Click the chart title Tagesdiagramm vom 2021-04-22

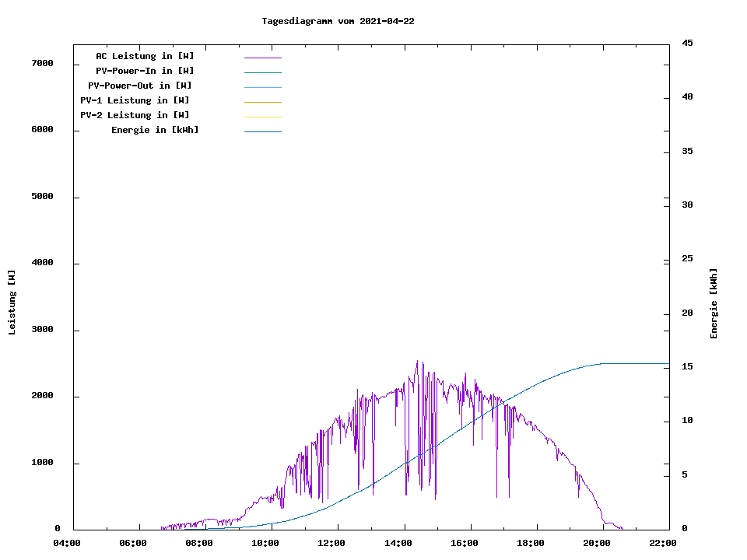pos(338,21)
